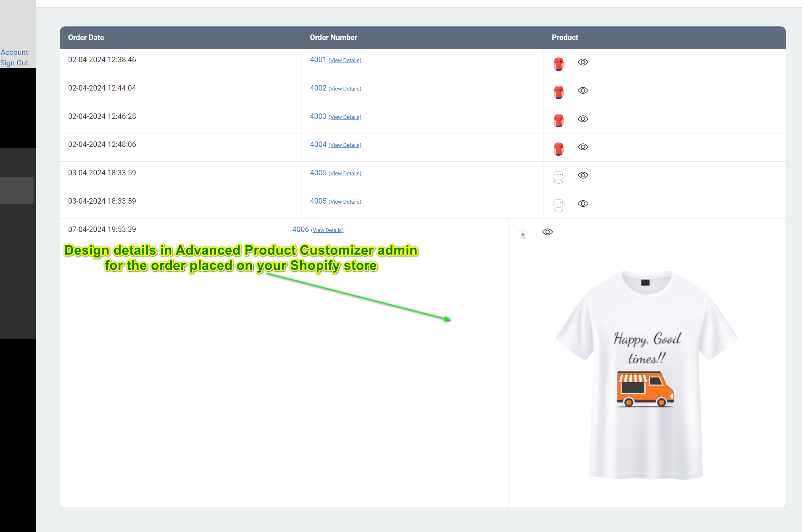Click the Account link in sidebar
Image resolution: width=802 pixels, height=532 pixels.
click(x=14, y=52)
